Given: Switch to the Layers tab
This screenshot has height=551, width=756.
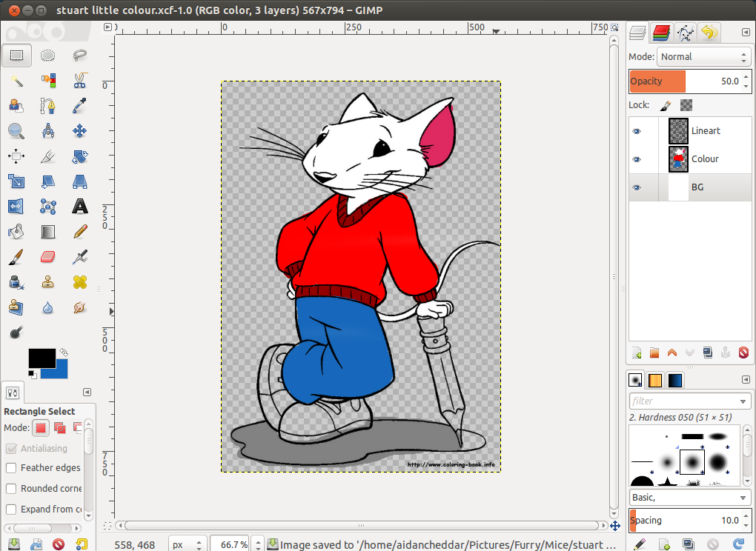Looking at the screenshot, I should click(638, 33).
